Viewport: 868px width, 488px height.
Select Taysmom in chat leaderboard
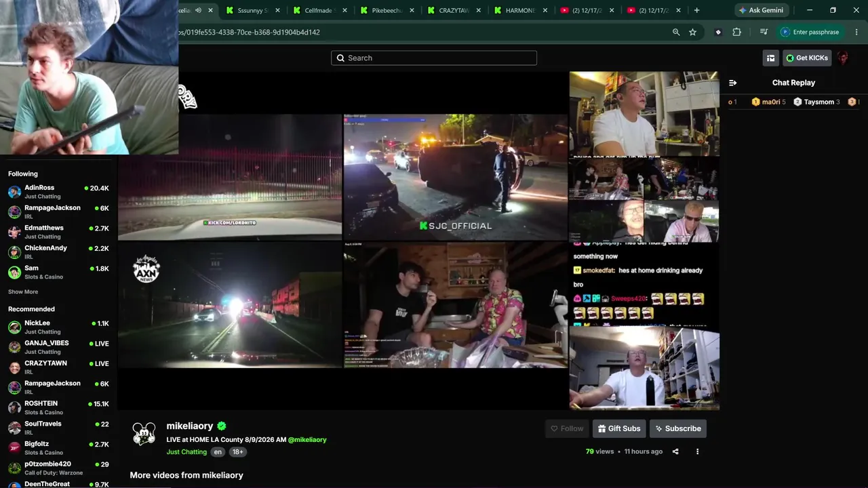tap(816, 102)
